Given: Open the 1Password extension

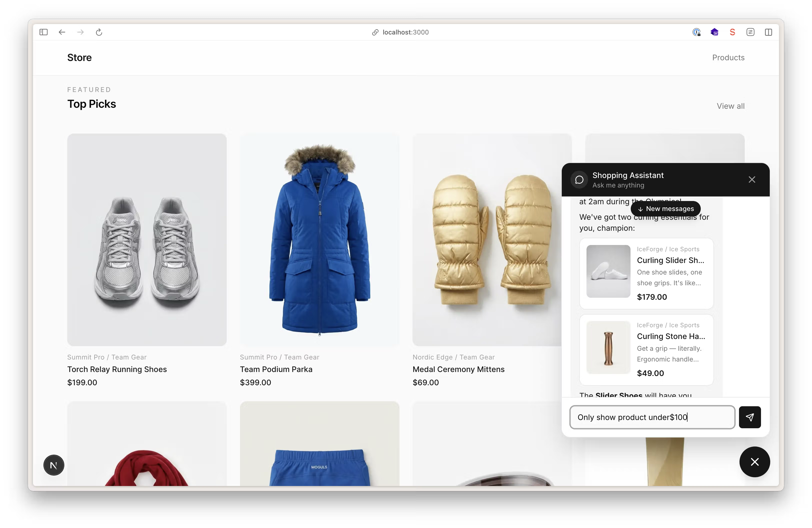Looking at the screenshot, I should (x=696, y=32).
